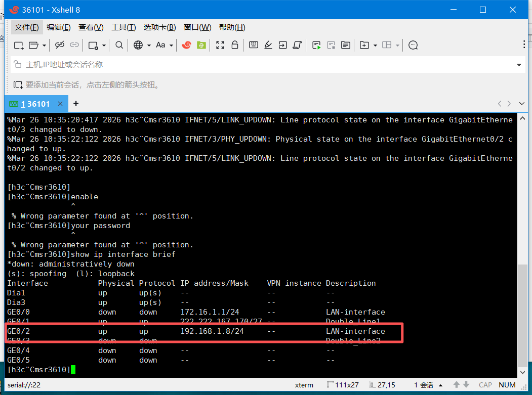532x395 pixels.
Task: Open the 工具(T) menu
Action: coord(124,27)
